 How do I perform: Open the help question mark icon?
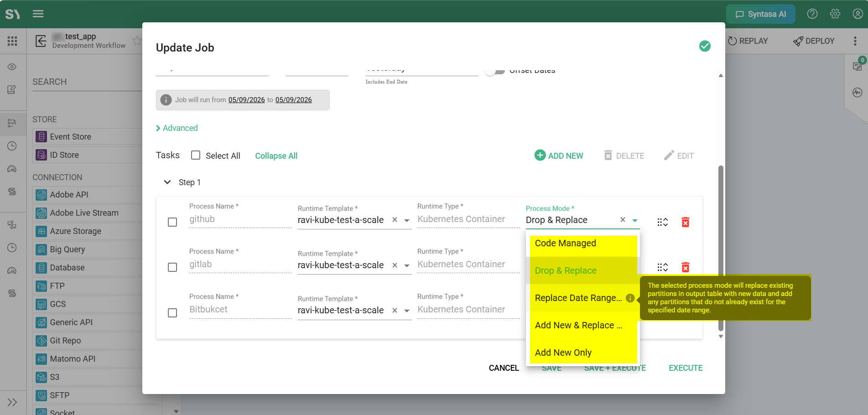coord(812,14)
